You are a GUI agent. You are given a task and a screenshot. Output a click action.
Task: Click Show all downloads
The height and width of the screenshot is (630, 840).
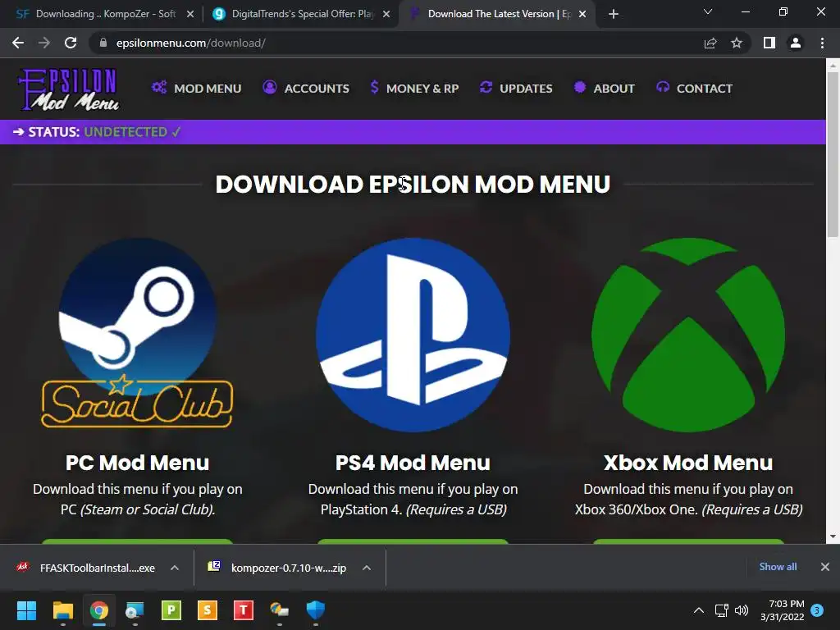pos(778,566)
